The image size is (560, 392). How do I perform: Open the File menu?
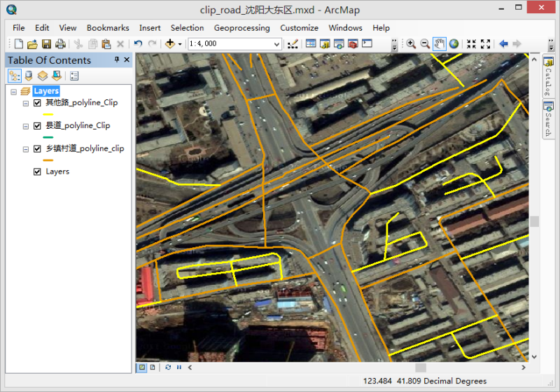(19, 28)
